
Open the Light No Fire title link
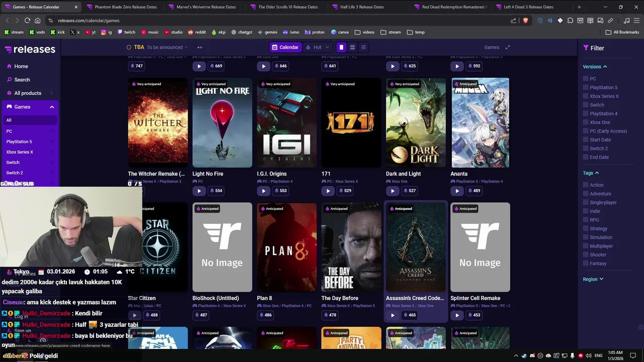208,174
